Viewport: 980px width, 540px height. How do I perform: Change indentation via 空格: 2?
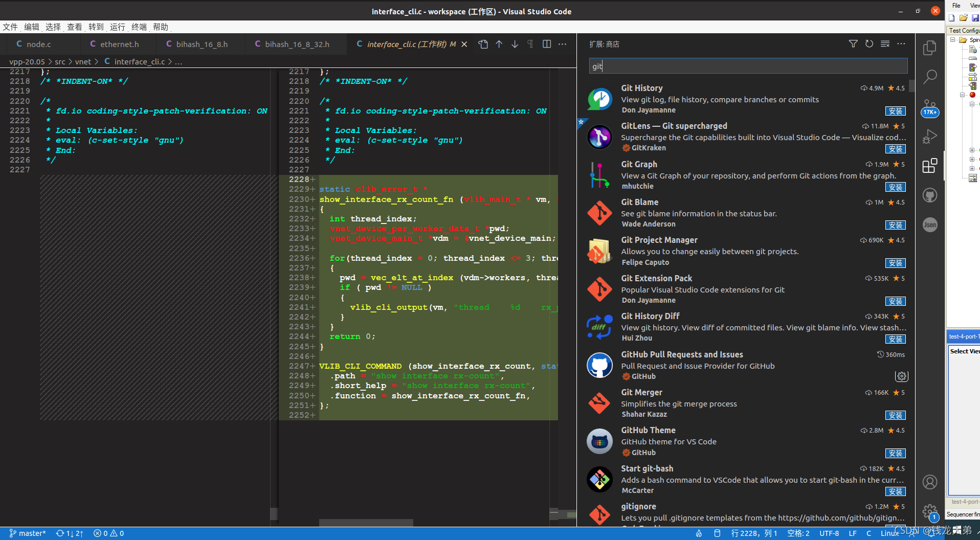tap(798, 533)
